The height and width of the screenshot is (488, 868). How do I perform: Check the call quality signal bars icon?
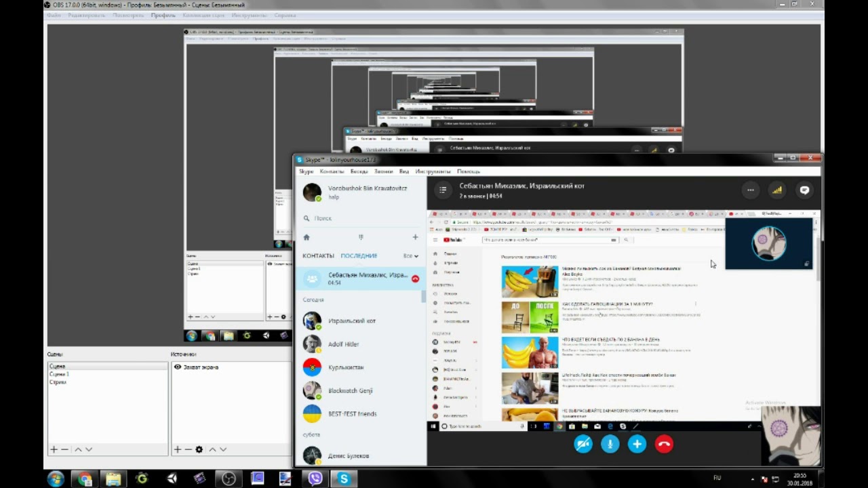pyautogui.click(x=777, y=190)
